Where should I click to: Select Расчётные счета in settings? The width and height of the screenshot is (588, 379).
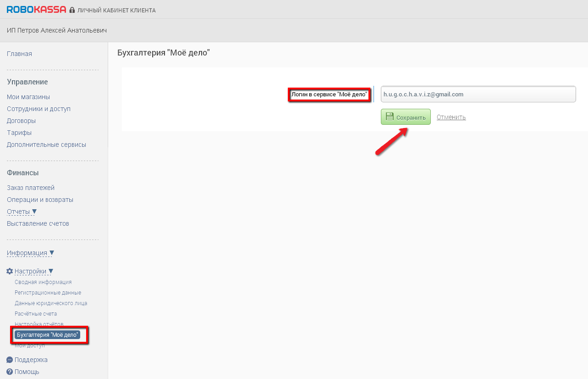coord(36,314)
